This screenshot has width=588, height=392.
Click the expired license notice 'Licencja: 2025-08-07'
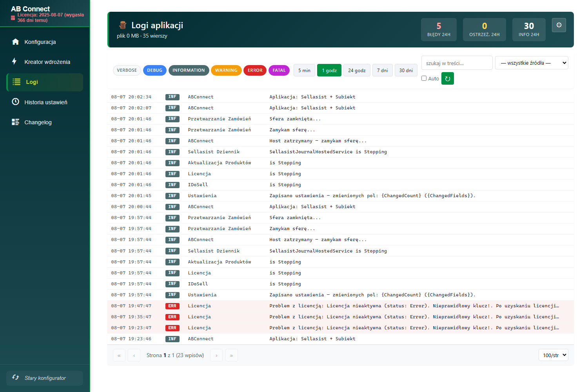coord(51,18)
